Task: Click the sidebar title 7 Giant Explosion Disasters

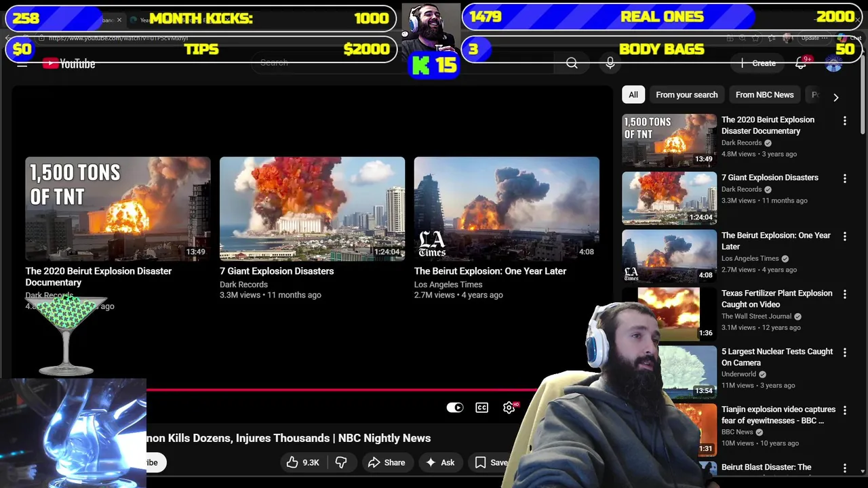Action: (x=770, y=178)
